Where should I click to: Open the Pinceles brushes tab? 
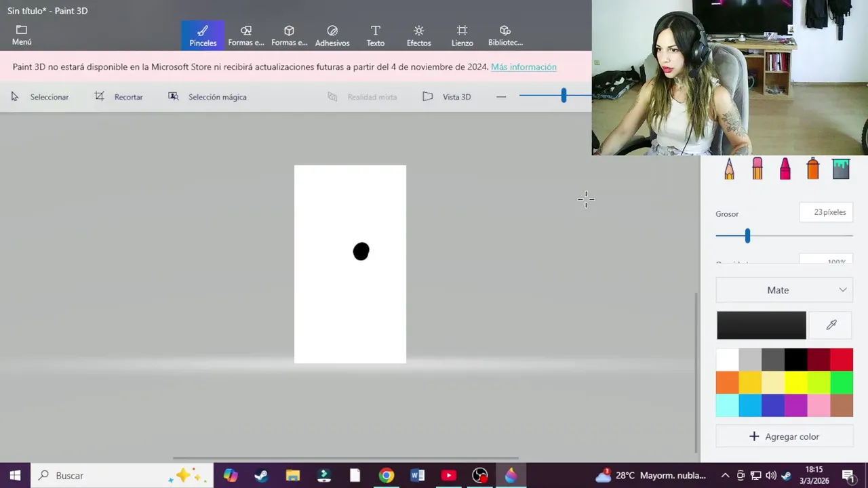[x=203, y=35]
